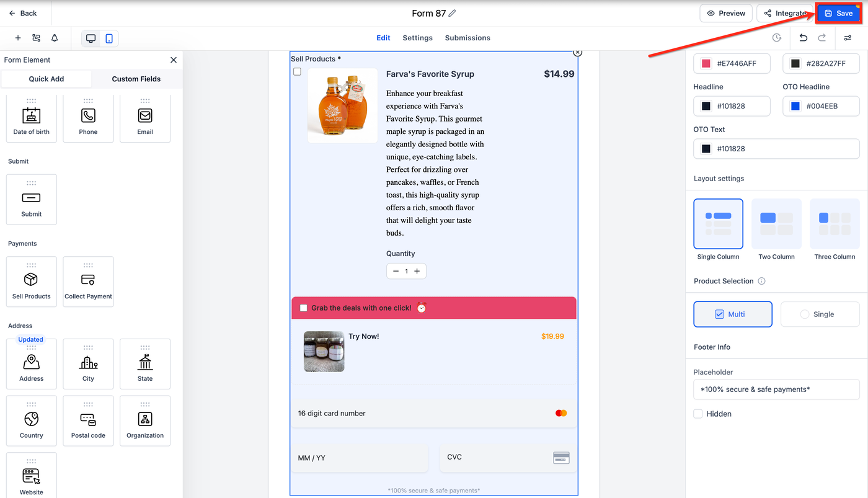Open the form Preview
This screenshot has width=868, height=498.
tap(726, 13)
